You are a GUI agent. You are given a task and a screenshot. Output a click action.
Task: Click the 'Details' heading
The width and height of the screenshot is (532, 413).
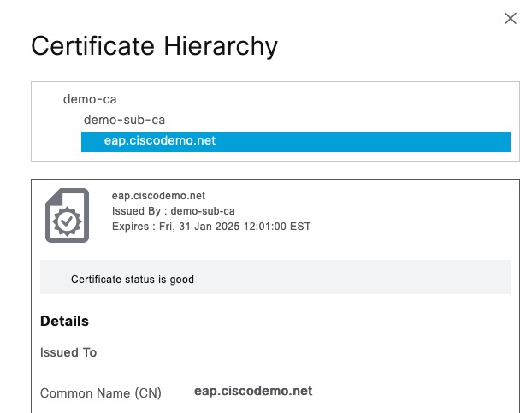click(x=64, y=321)
